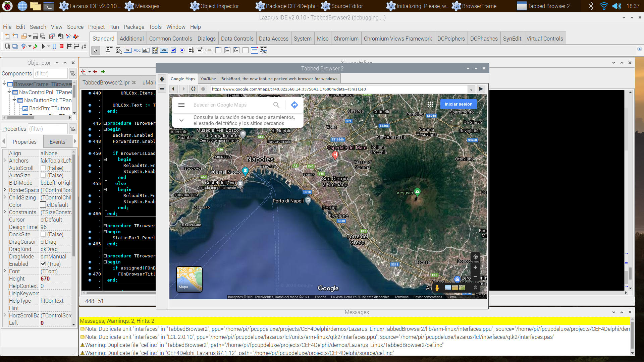The height and width of the screenshot is (362, 644).
Task: Select the TMainMenu component icon in palette
Action: coord(109,50)
